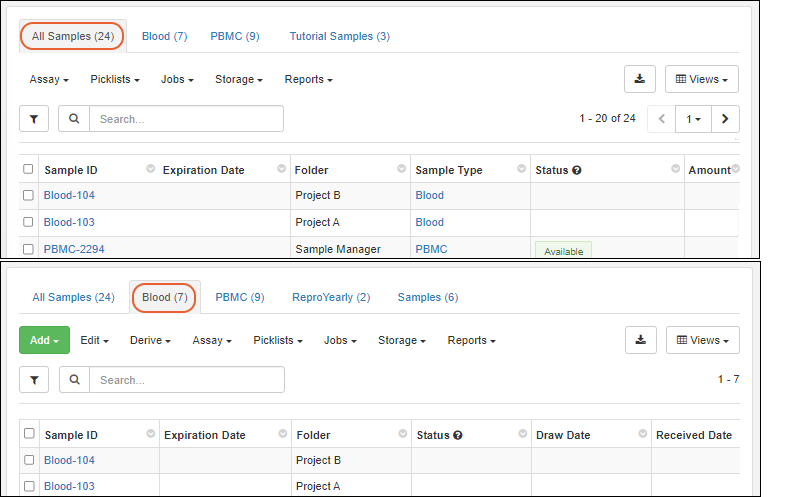
Task: Go to next page using the right arrow
Action: pyautogui.click(x=725, y=119)
